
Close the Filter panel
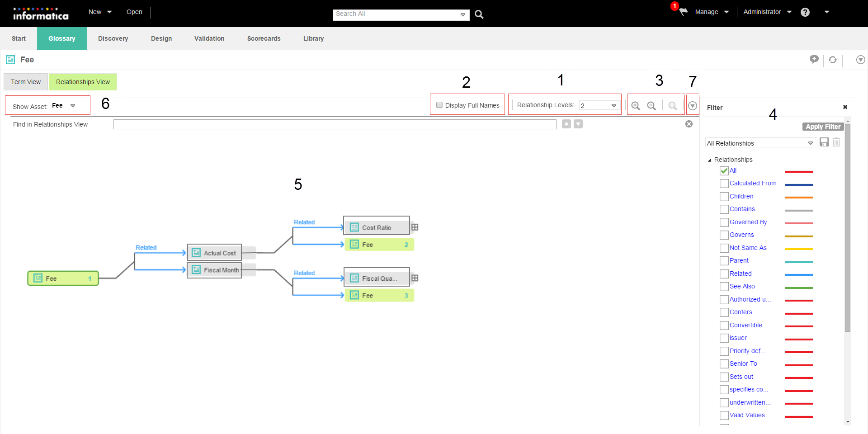coord(845,107)
